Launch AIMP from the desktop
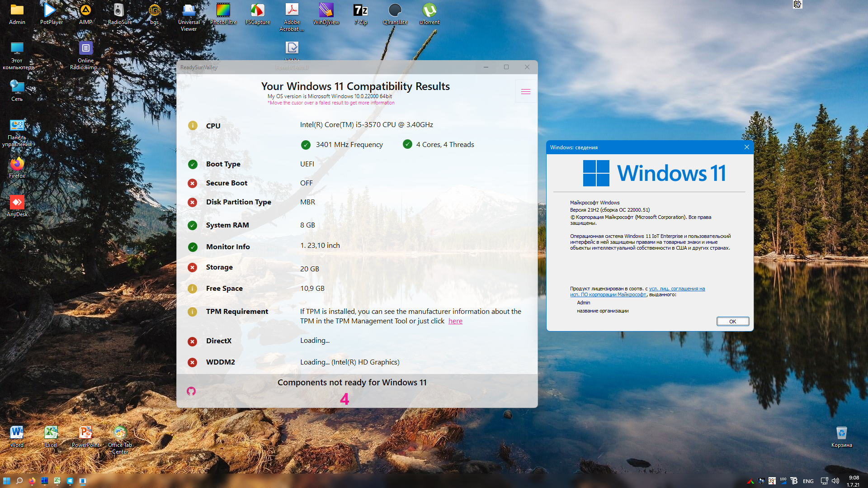 click(x=85, y=14)
